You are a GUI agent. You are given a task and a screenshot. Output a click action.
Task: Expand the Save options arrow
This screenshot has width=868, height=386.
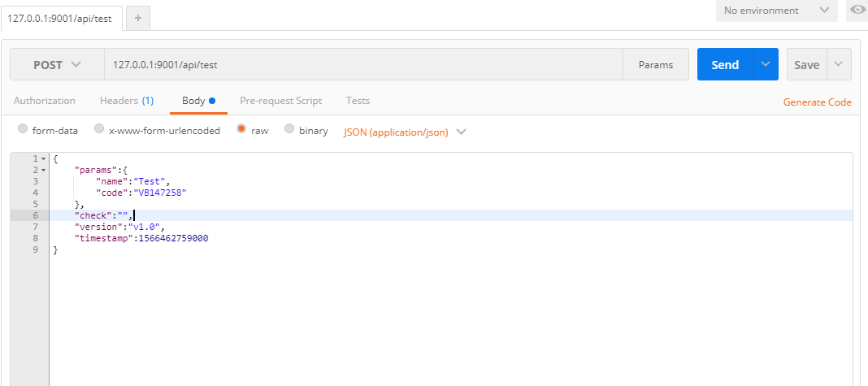(x=840, y=65)
